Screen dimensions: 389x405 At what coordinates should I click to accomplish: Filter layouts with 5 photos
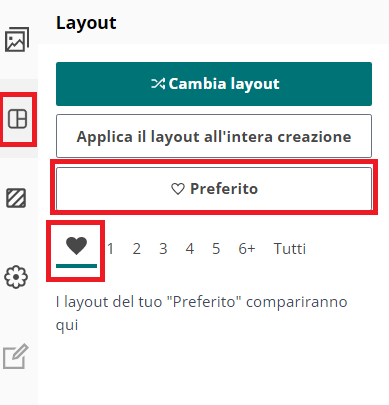point(216,249)
